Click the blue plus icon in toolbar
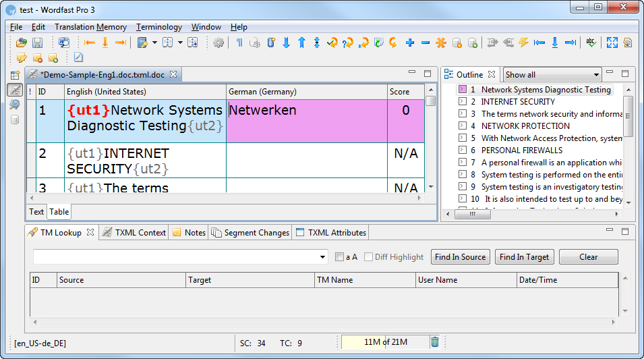 [410, 43]
